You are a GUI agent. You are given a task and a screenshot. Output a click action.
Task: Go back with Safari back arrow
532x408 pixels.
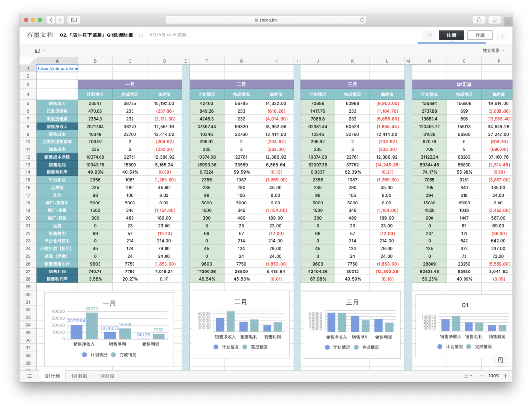pyautogui.click(x=51, y=20)
